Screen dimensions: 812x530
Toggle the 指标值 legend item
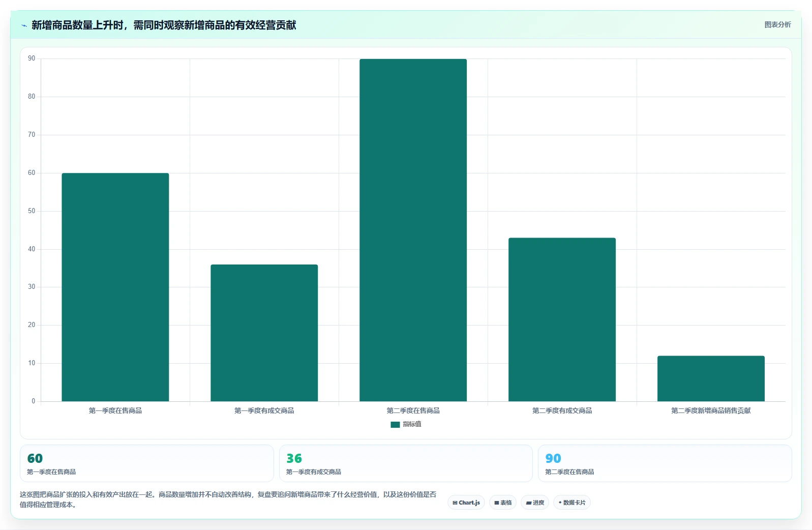click(406, 424)
